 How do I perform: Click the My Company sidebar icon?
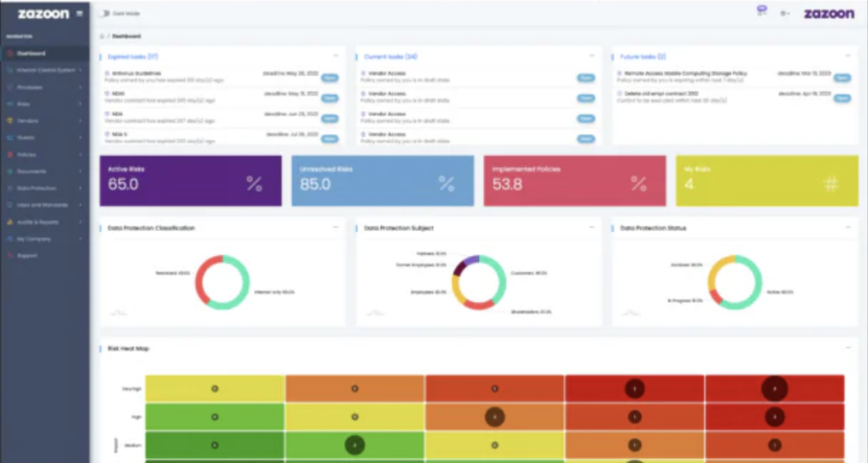point(10,238)
